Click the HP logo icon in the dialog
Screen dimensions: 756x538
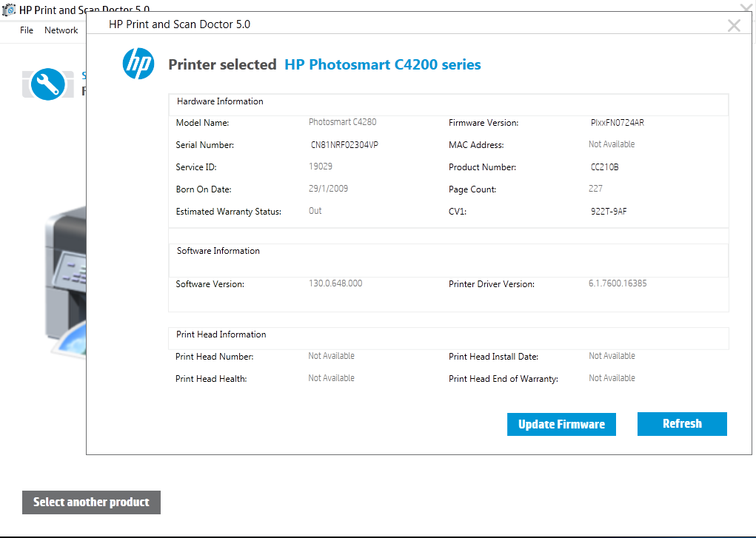click(138, 64)
